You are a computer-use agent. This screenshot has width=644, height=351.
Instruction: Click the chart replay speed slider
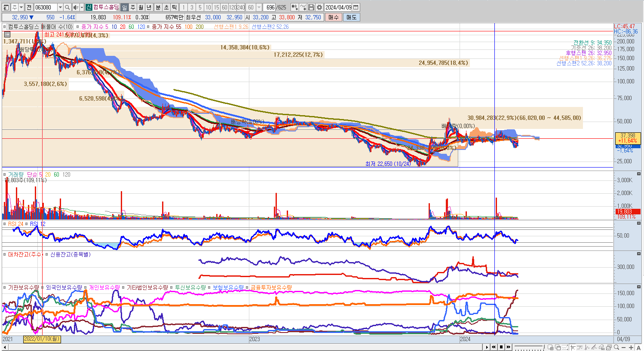point(530,347)
